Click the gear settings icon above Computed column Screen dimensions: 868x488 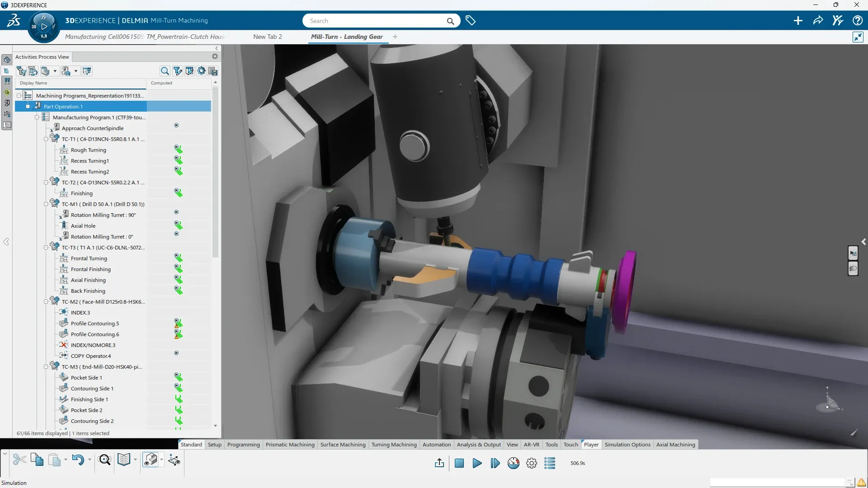pos(201,71)
